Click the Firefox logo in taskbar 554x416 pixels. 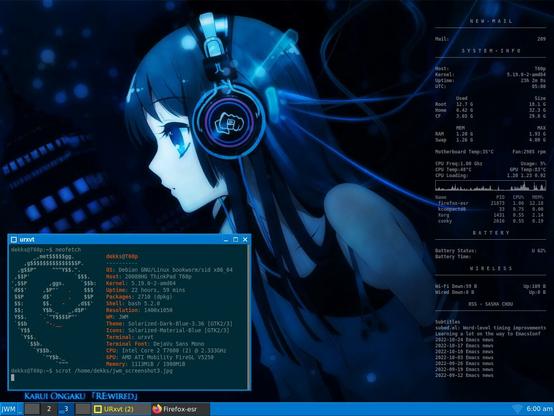pos(157,409)
